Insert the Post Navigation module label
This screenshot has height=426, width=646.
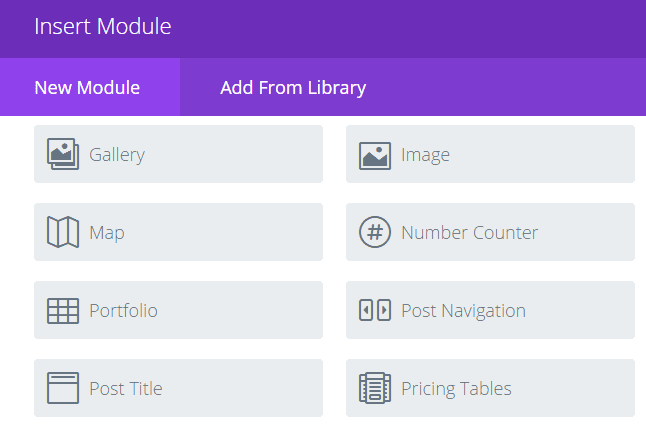pyautogui.click(x=463, y=311)
